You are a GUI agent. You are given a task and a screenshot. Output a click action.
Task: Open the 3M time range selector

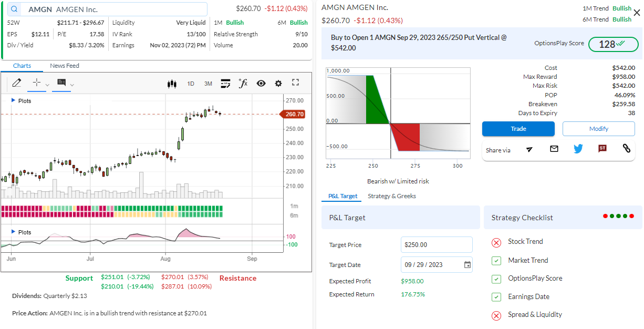[208, 84]
